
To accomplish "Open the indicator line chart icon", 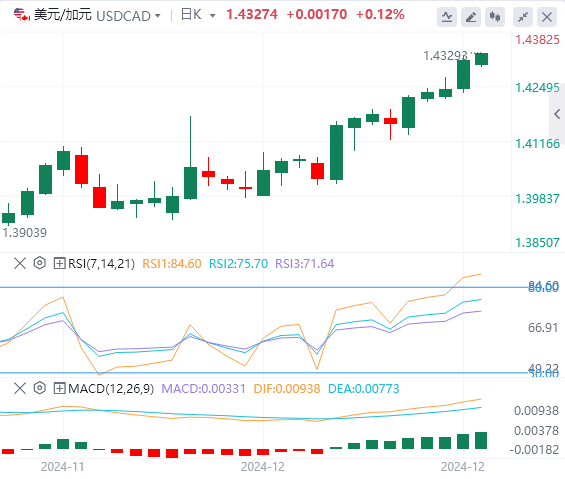I will pyautogui.click(x=447, y=17).
